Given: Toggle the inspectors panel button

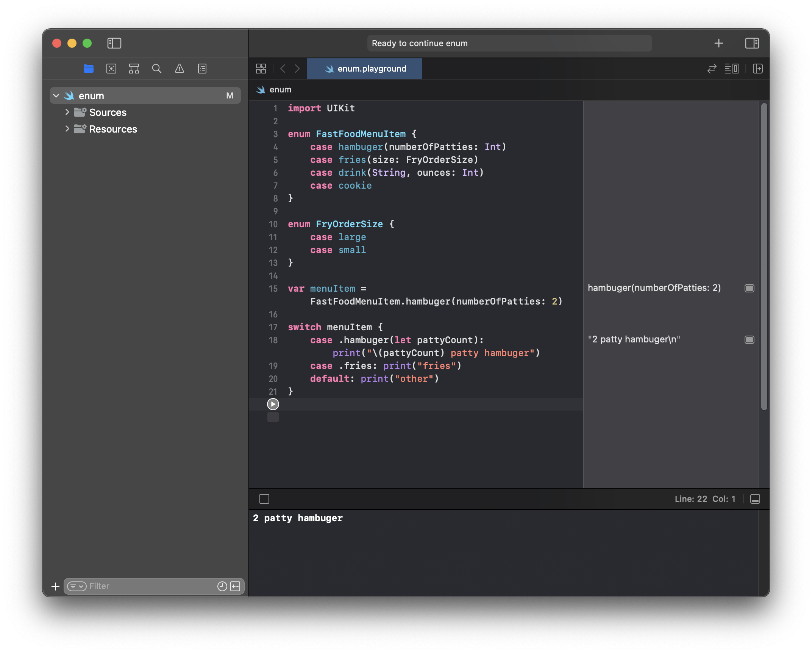Looking at the screenshot, I should (752, 43).
